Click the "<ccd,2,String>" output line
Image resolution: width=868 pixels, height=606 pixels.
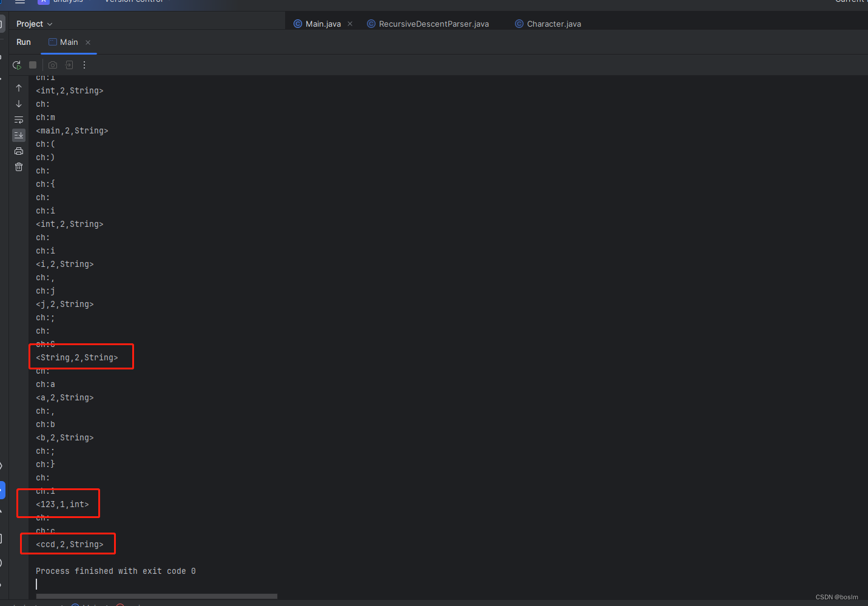pos(70,544)
